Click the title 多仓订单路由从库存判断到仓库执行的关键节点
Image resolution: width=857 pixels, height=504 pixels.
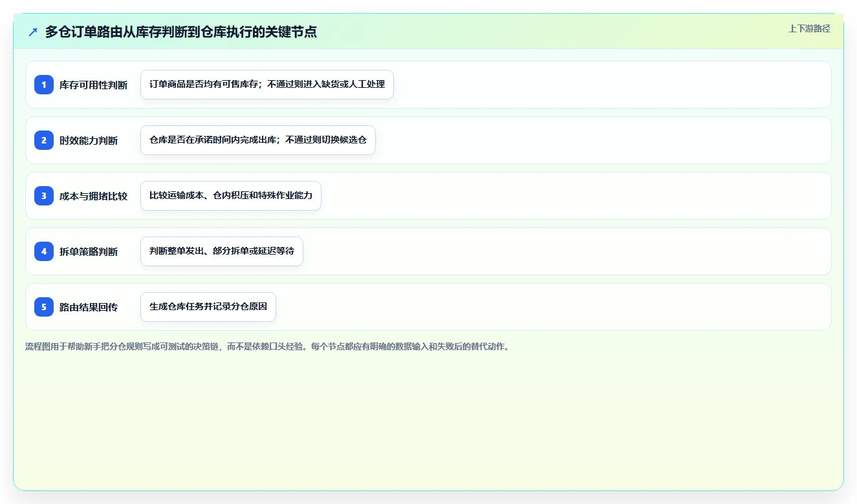181,32
